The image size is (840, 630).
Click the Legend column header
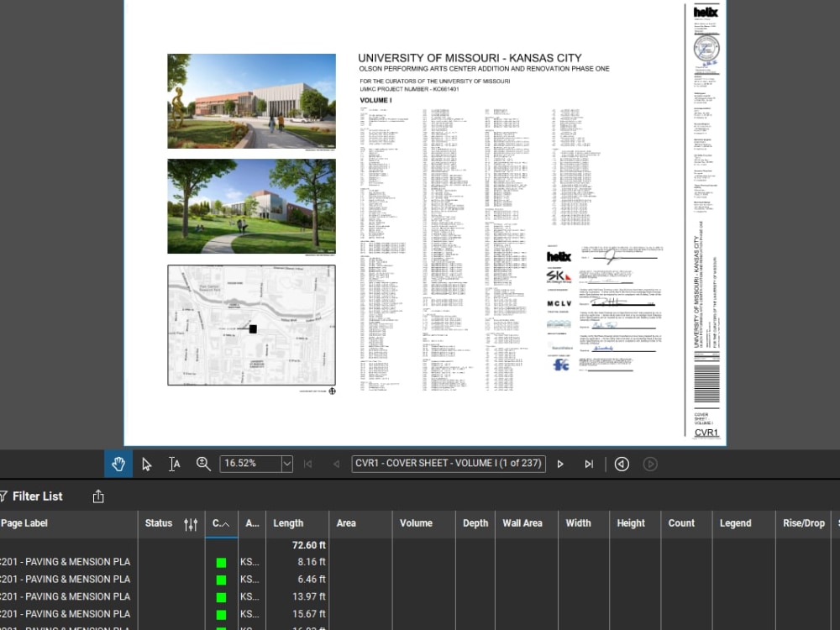tap(743, 523)
